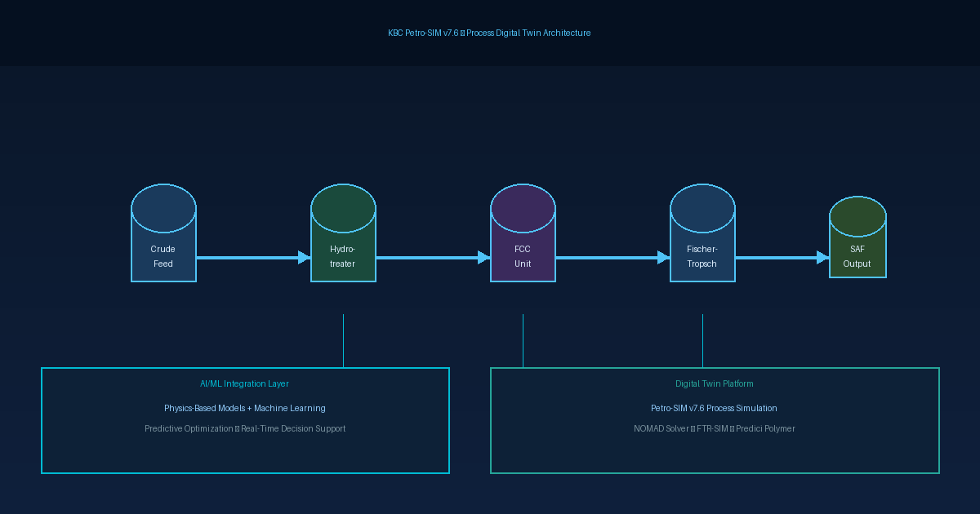Click the SAF Output cylinder node
Image resolution: width=980 pixels, height=514 pixels.
[x=857, y=237]
